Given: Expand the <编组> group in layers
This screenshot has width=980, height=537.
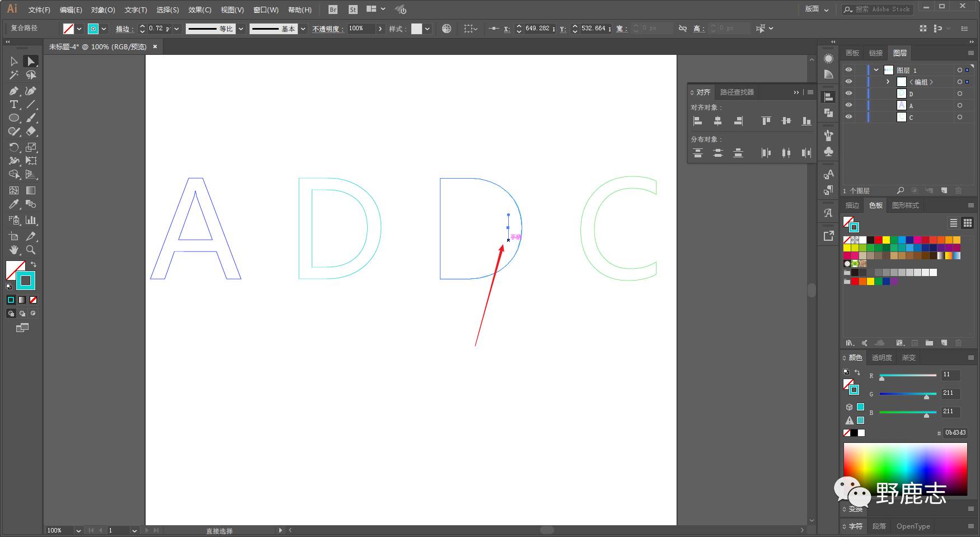Looking at the screenshot, I should click(x=888, y=82).
